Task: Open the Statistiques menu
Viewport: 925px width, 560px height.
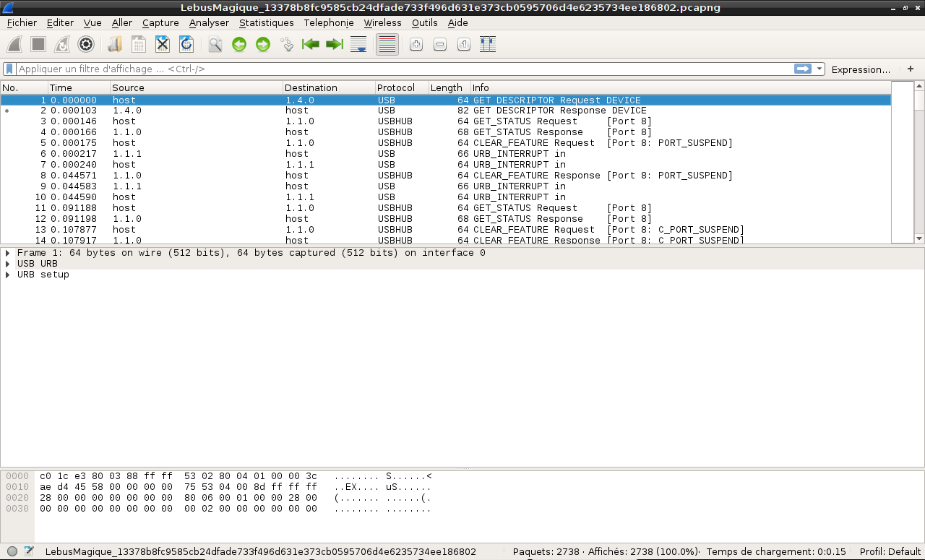Action: click(267, 23)
